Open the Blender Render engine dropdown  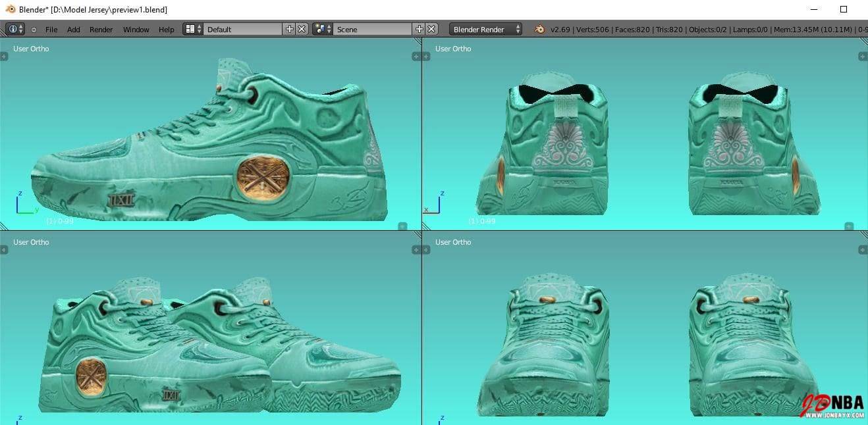coord(485,29)
